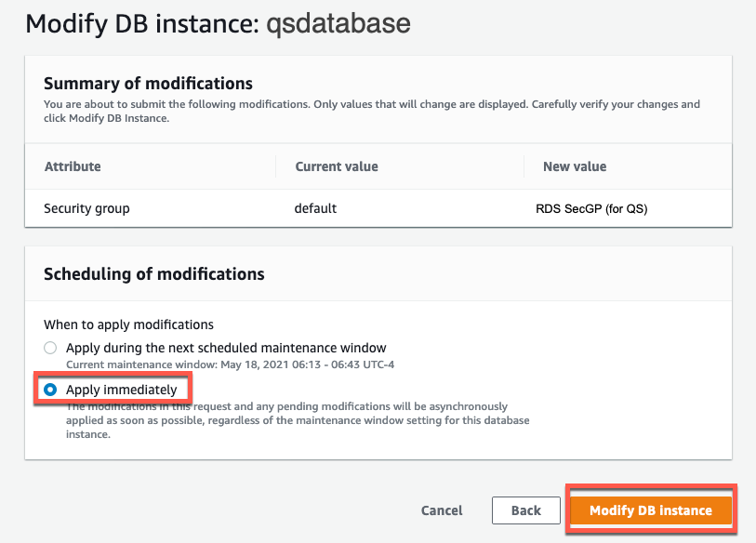Select the Apply immediately radio button
This screenshot has width=756, height=543.
[x=50, y=390]
